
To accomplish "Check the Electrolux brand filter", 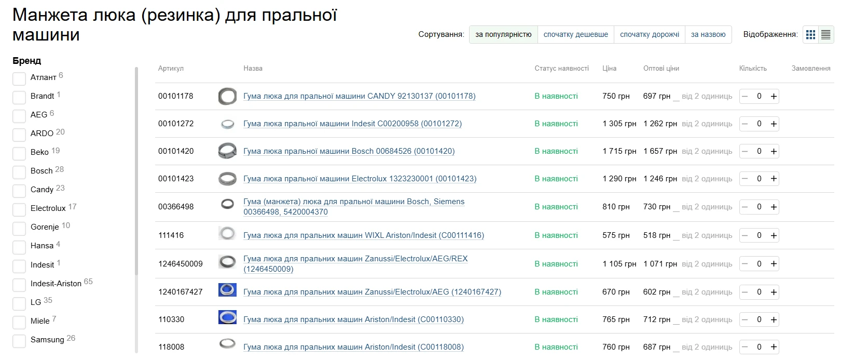I will tap(19, 209).
